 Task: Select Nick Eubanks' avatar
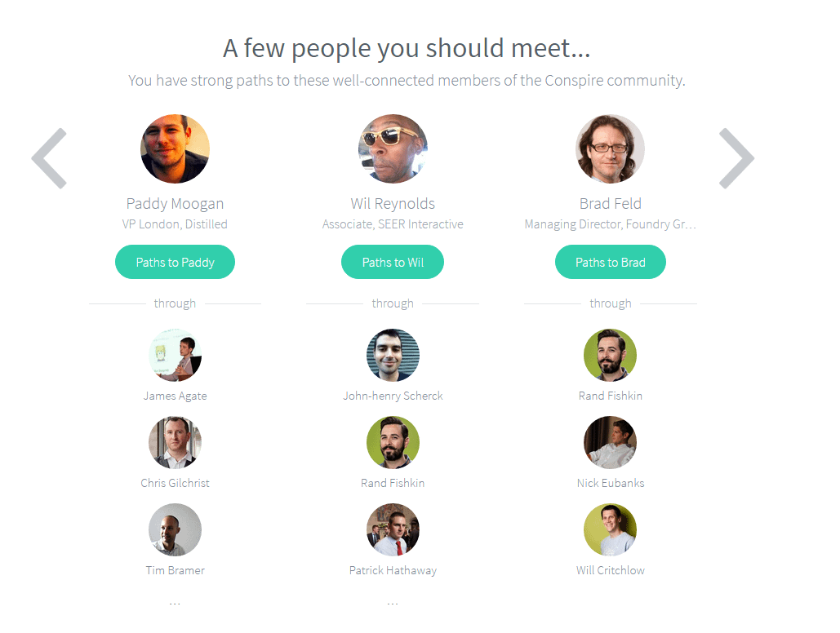611,442
